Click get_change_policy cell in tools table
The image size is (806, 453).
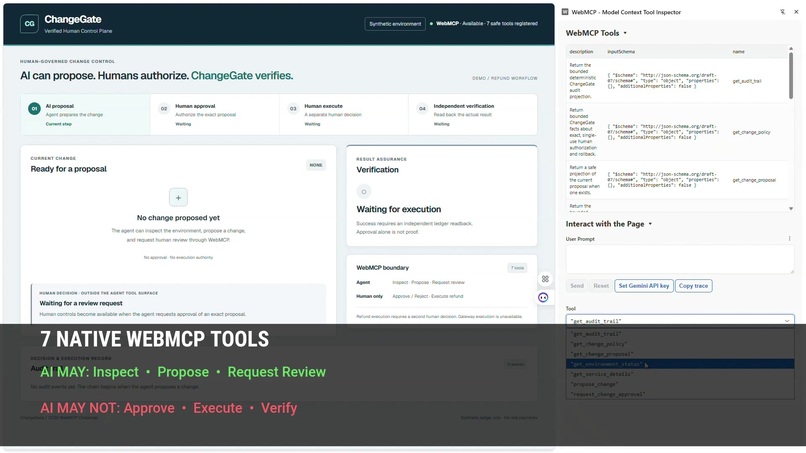click(751, 132)
